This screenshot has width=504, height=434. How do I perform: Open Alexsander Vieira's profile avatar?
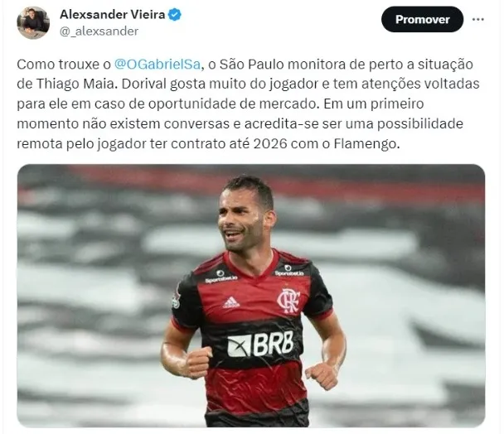coord(33,23)
